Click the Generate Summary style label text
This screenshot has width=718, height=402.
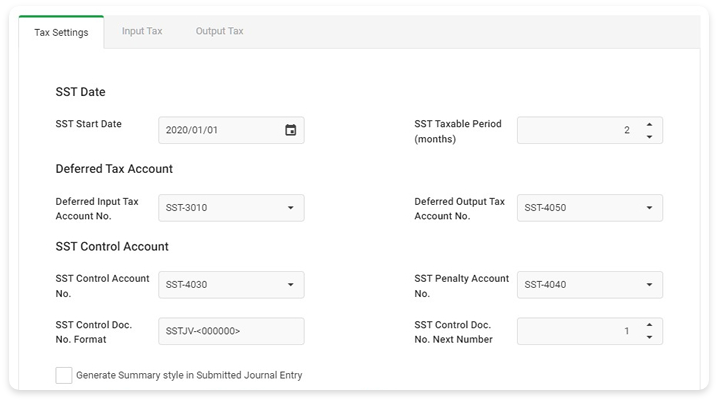[189, 375]
